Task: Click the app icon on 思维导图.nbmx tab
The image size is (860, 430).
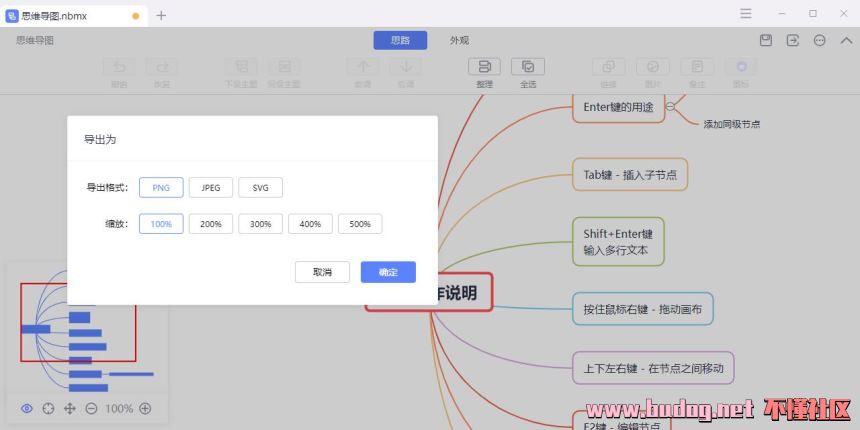Action: tap(12, 16)
